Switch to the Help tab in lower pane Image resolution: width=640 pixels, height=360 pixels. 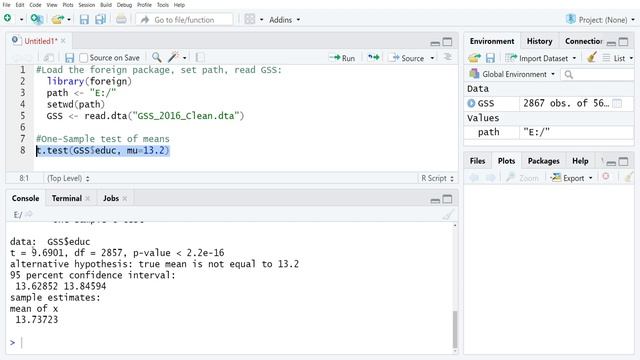point(580,161)
